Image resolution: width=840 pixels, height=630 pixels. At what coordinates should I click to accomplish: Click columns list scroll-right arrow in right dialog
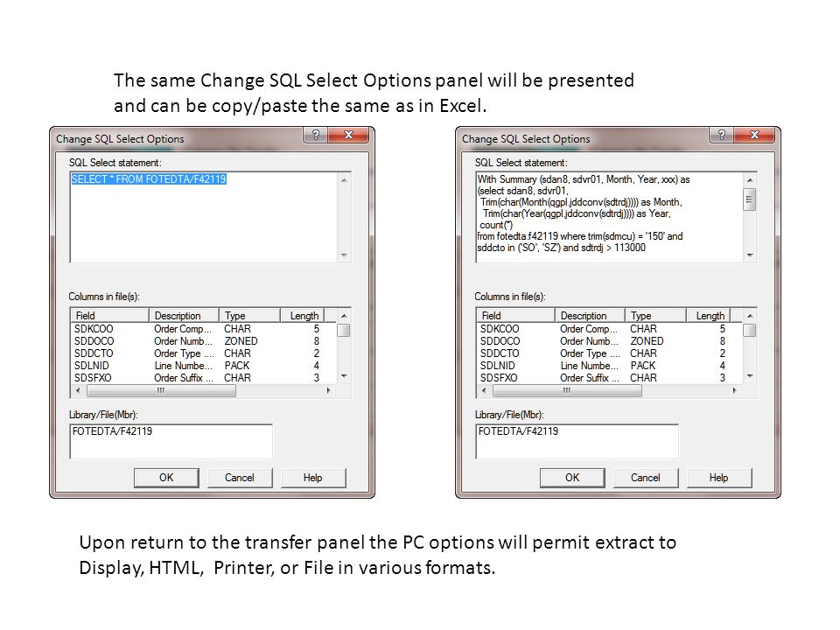coord(735,390)
